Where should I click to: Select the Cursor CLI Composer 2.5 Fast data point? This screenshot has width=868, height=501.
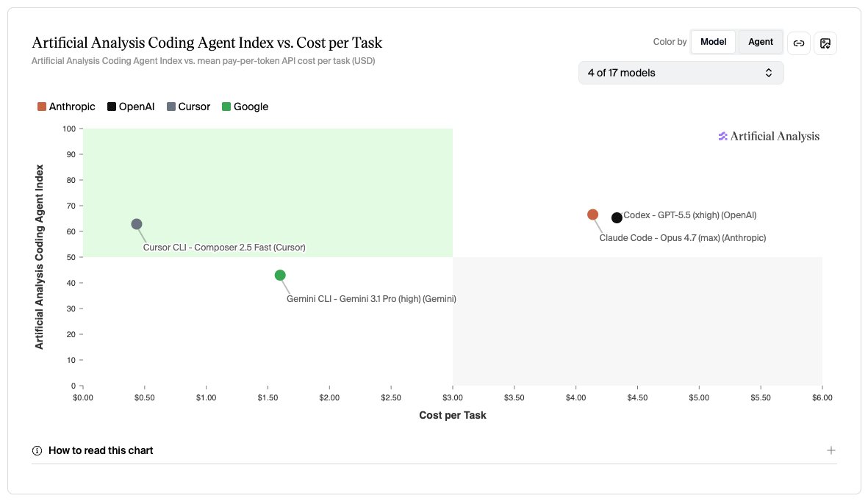(x=137, y=224)
